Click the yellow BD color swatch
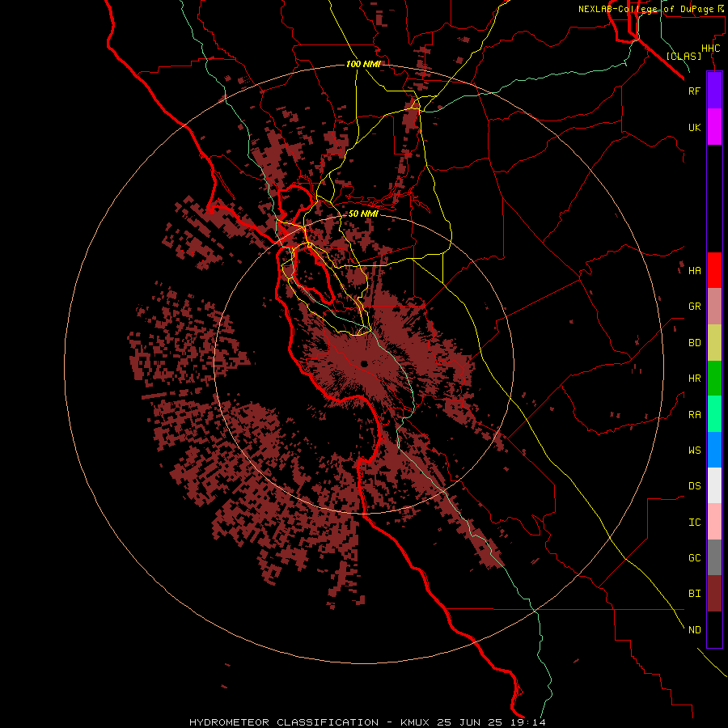Screen dimensions: 728x728 tap(714, 343)
